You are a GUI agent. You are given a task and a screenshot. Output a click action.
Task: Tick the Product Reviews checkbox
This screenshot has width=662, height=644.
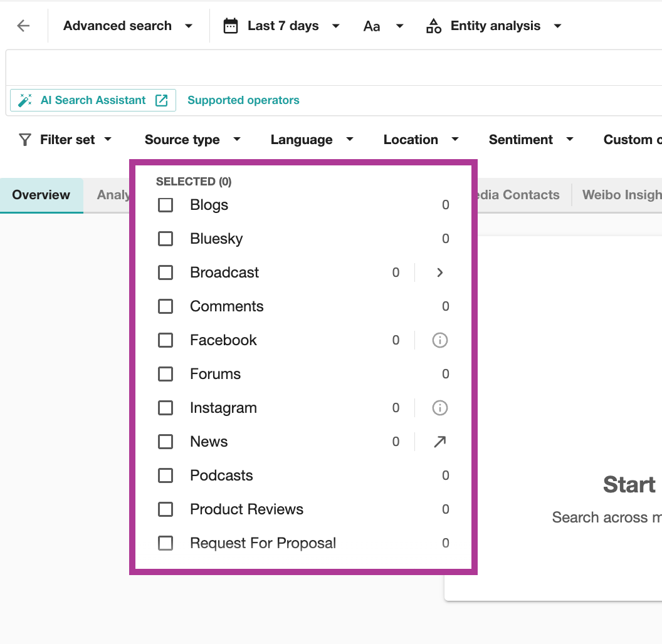click(165, 509)
